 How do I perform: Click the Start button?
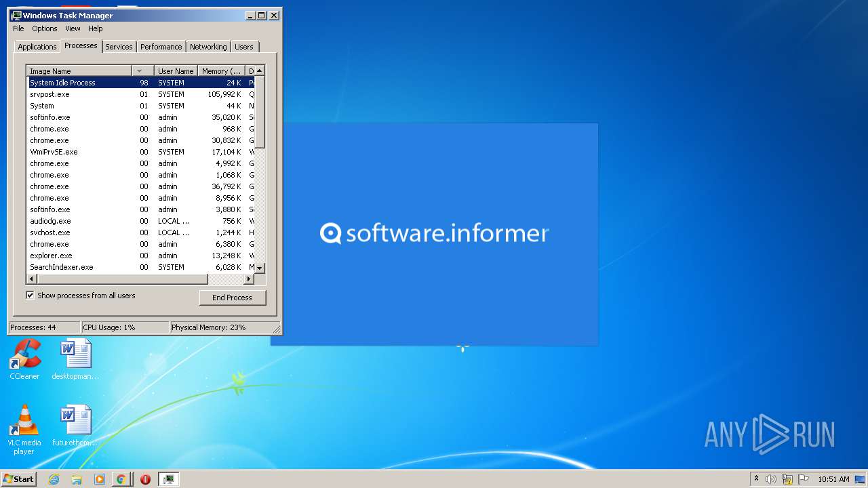coord(18,479)
